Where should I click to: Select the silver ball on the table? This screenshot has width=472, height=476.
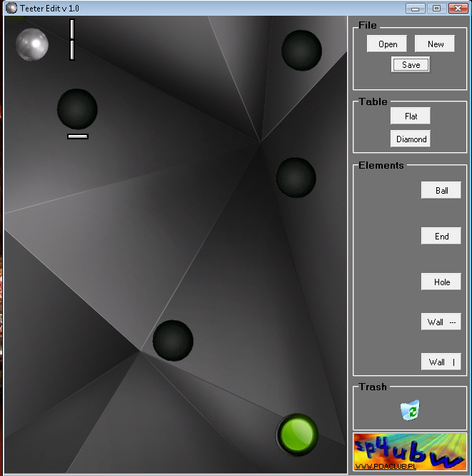(x=32, y=44)
